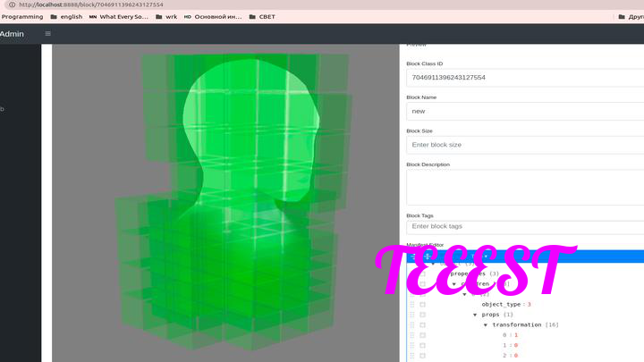Open the 'Основной ин...' bookmark
This screenshot has width=644, height=362.
click(213, 17)
